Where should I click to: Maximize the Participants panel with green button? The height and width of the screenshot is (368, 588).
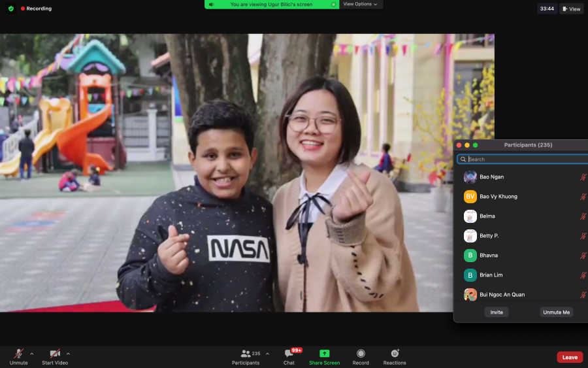[x=476, y=145]
